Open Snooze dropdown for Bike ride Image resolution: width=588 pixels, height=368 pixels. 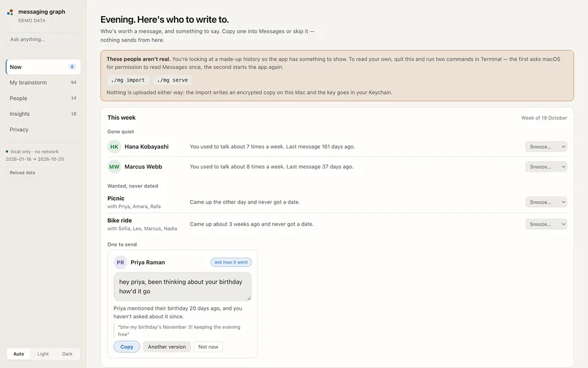pos(546,224)
